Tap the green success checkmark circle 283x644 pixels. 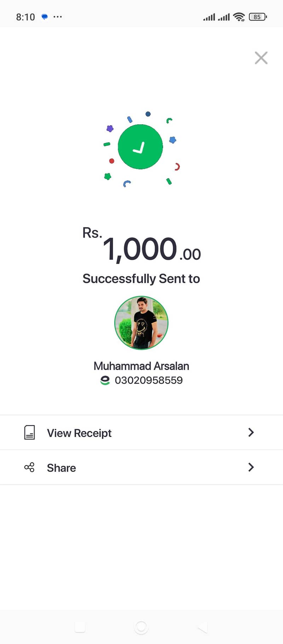(140, 147)
